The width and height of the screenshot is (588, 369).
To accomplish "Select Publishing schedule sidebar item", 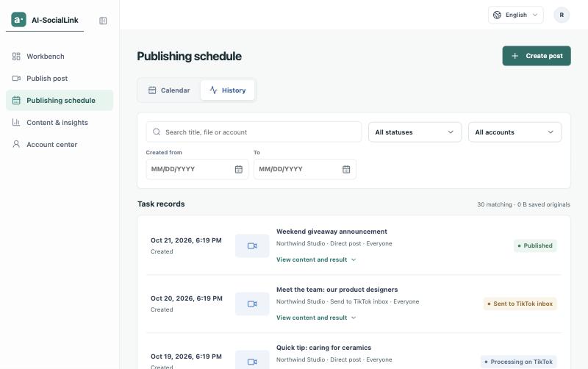I will tap(60, 101).
